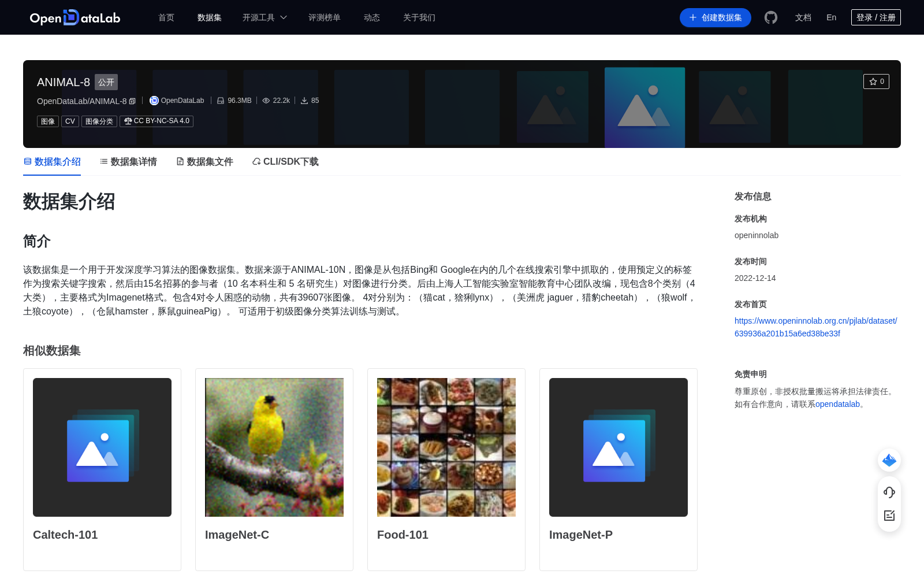Click the blue bird floating icon
This screenshot has width=924, height=578.
889,460
